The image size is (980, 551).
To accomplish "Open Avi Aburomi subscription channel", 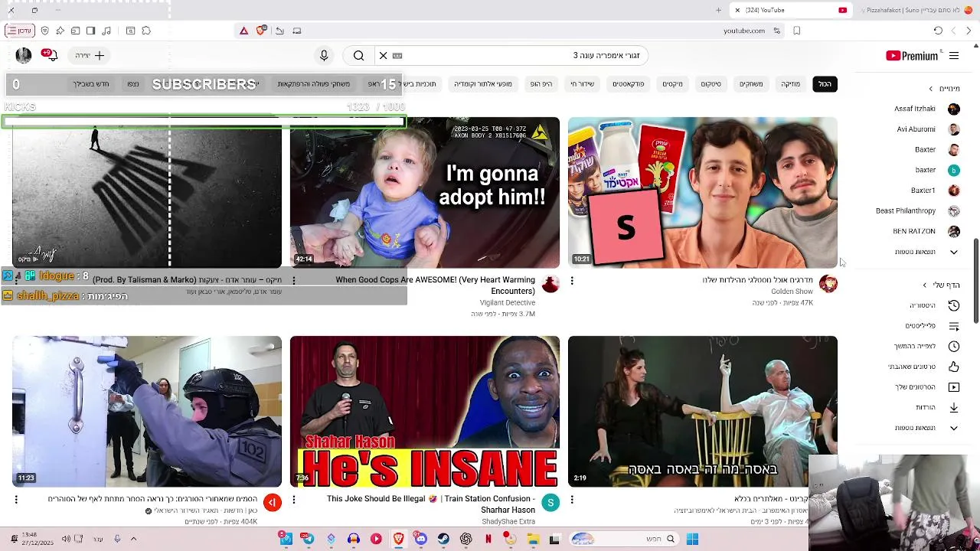I will (929, 129).
